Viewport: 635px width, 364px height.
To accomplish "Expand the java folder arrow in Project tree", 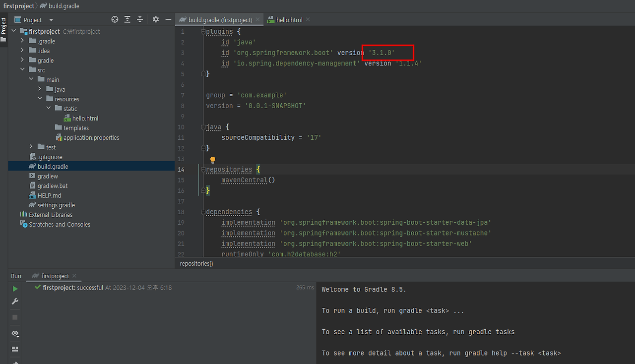I will coord(40,89).
